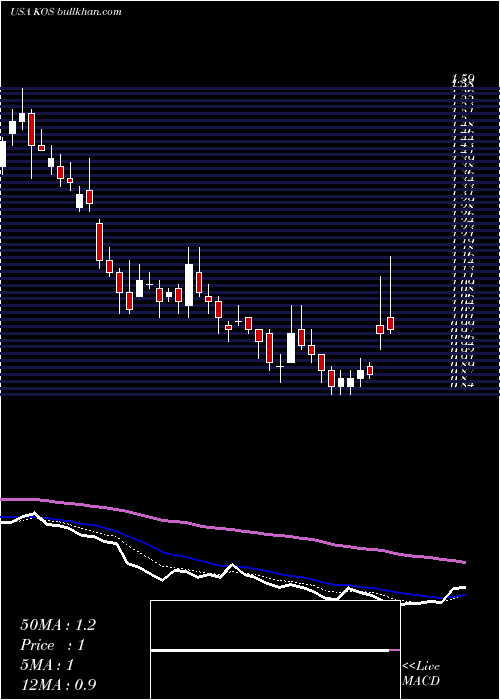Click the "50MA : 1.2" readout

tap(58, 625)
